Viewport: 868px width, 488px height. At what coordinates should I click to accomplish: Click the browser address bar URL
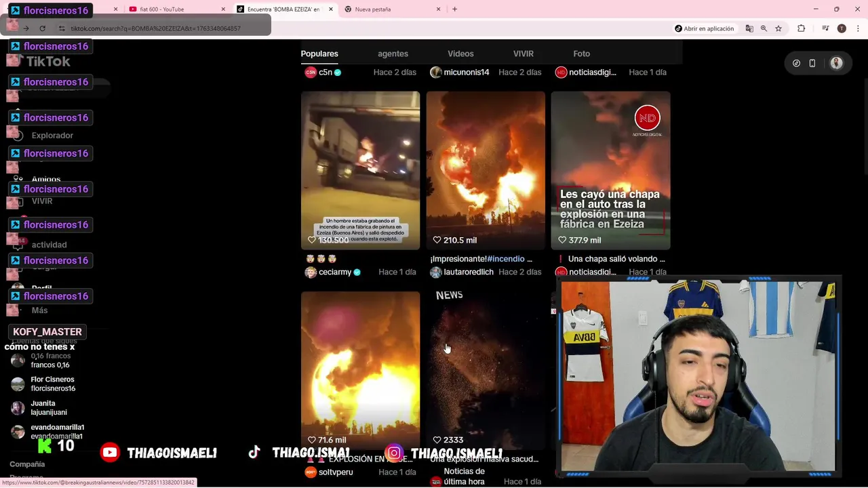click(155, 28)
